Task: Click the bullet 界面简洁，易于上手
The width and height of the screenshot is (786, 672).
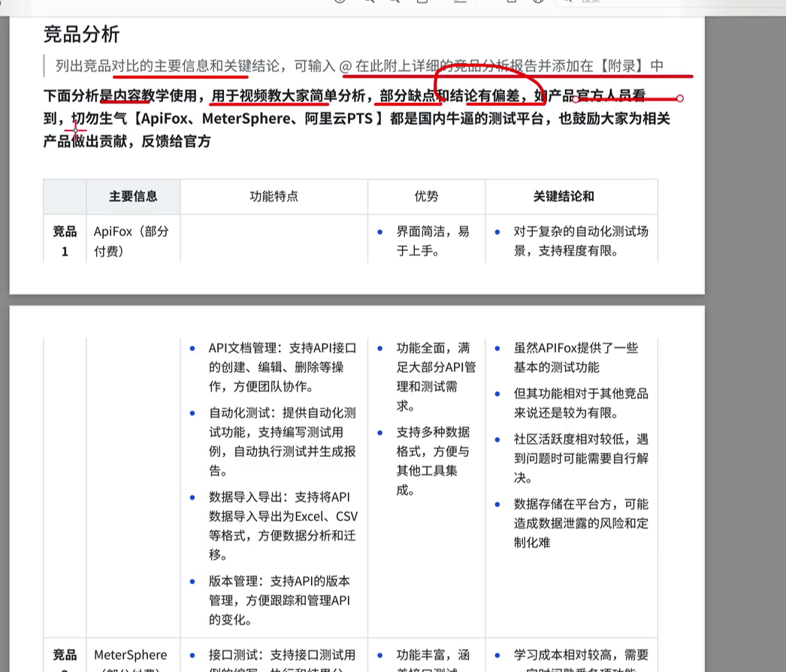Action: pyautogui.click(x=433, y=241)
